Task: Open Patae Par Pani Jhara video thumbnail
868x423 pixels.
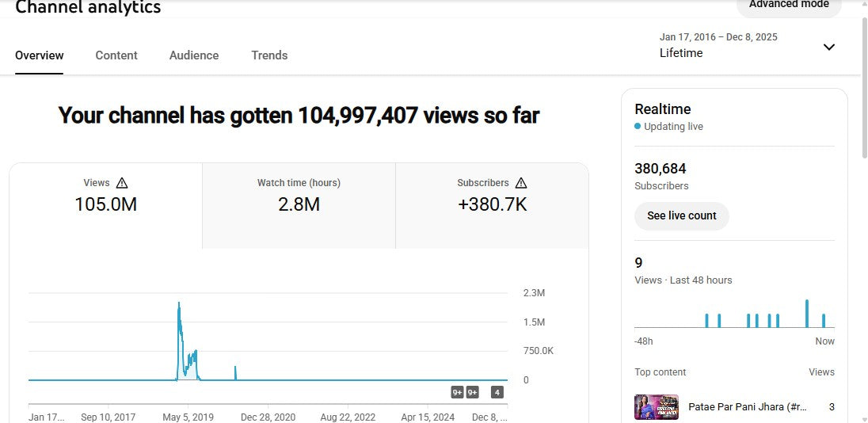Action: [x=657, y=407]
